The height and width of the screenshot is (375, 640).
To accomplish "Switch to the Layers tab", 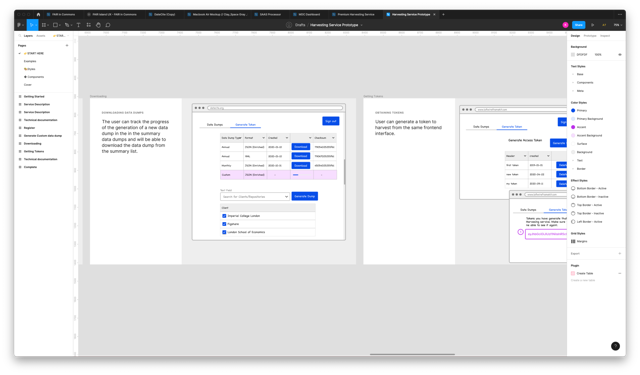I will [x=28, y=36].
